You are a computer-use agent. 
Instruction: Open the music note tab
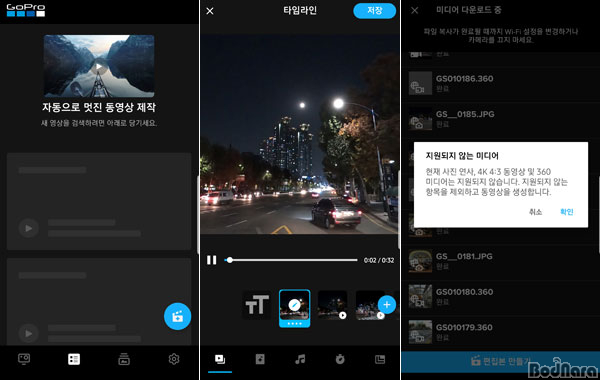pyautogui.click(x=300, y=359)
